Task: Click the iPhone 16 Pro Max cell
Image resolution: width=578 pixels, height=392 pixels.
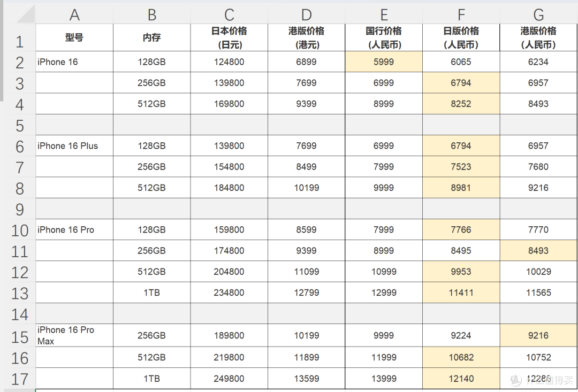Action: (x=74, y=335)
